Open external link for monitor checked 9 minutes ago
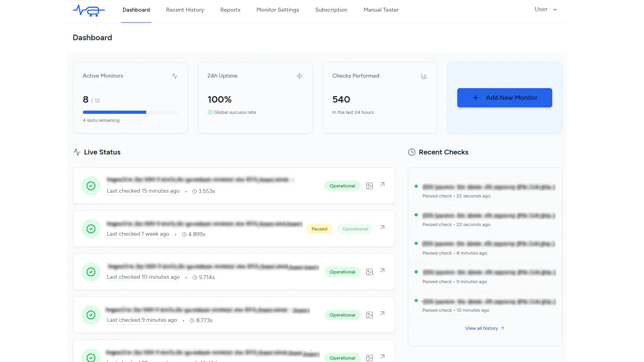The image size is (644, 362). [x=382, y=314]
